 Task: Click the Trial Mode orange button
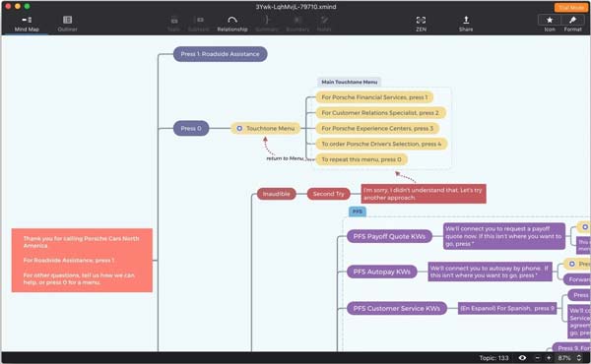tap(571, 7)
